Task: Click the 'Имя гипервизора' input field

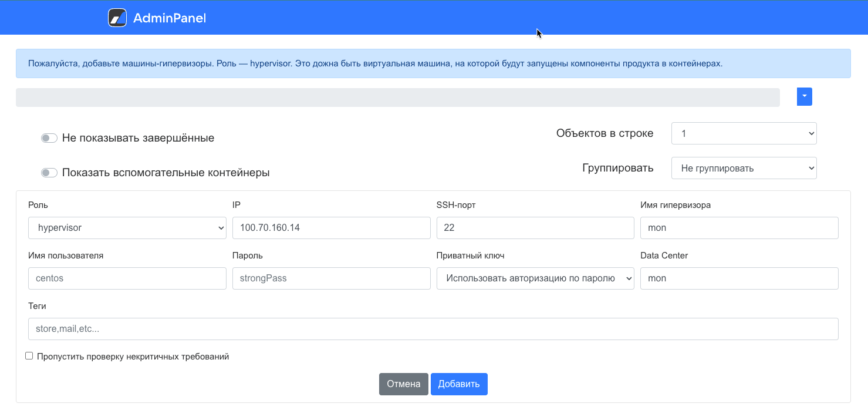Action: [x=739, y=228]
